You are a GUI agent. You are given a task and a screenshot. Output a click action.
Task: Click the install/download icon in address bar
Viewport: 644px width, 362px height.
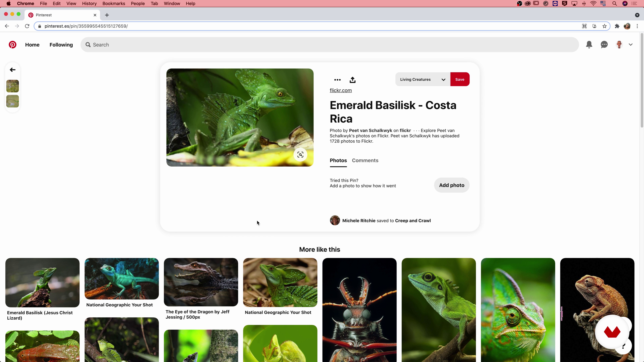tap(595, 26)
